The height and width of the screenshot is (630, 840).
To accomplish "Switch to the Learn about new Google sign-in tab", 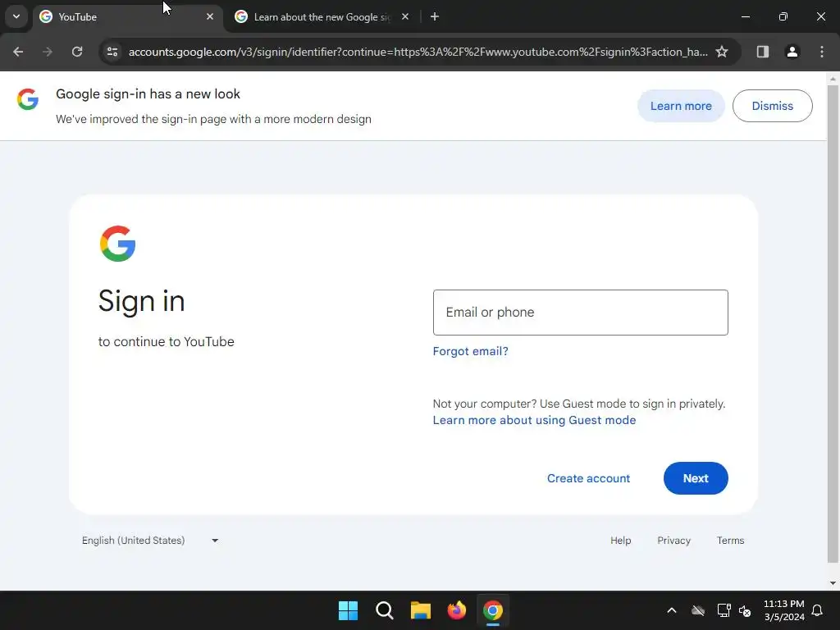I will [x=322, y=17].
